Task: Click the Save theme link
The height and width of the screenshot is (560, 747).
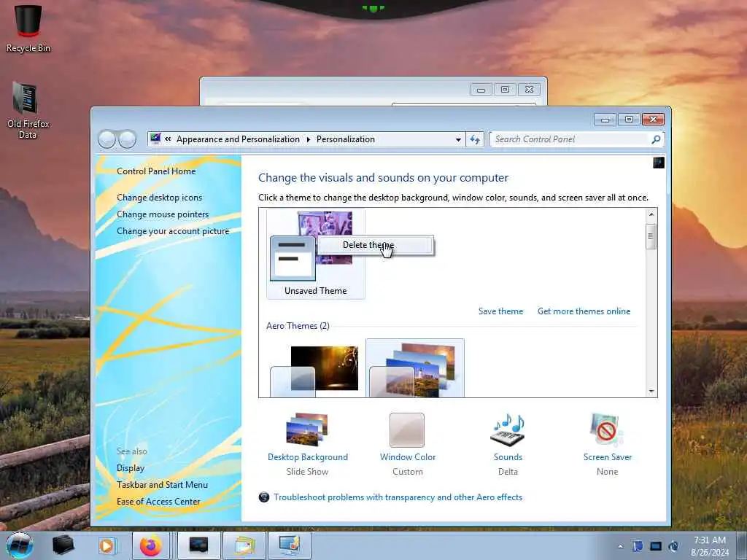Action: 500,311
